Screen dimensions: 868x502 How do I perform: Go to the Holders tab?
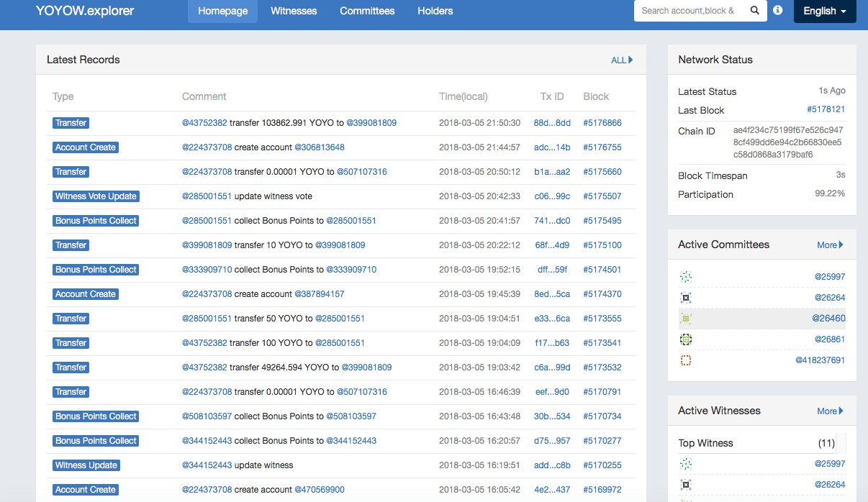(x=435, y=12)
